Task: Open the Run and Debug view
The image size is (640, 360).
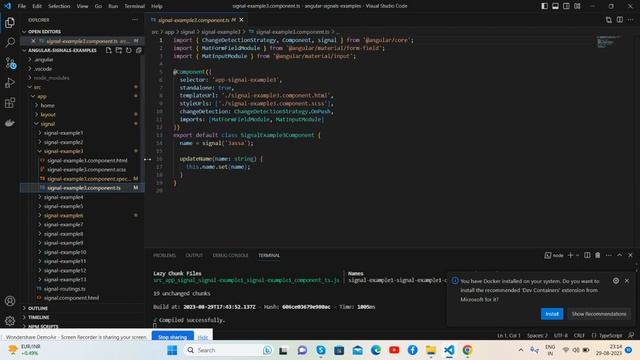Action: point(10,82)
